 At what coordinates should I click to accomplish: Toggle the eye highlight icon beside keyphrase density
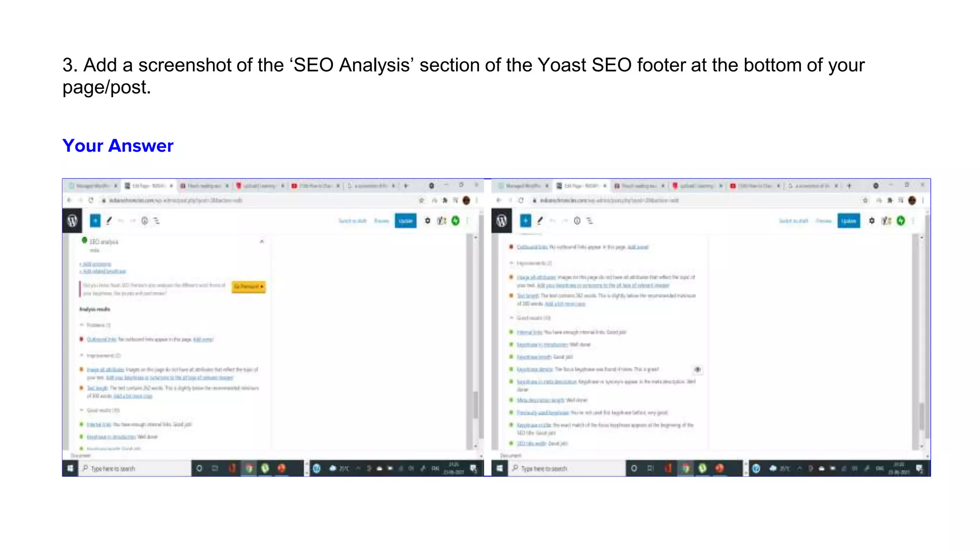click(x=698, y=369)
